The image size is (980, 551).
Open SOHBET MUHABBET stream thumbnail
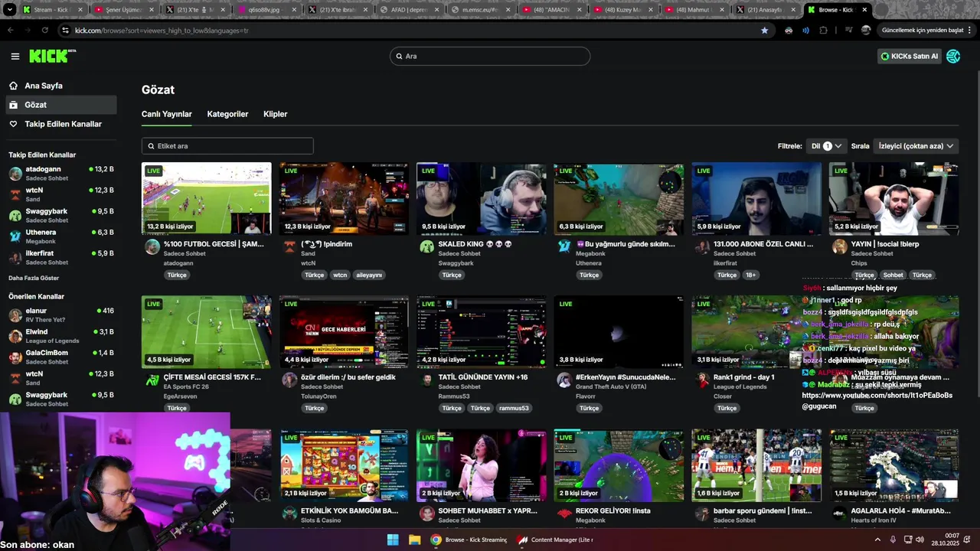click(482, 465)
